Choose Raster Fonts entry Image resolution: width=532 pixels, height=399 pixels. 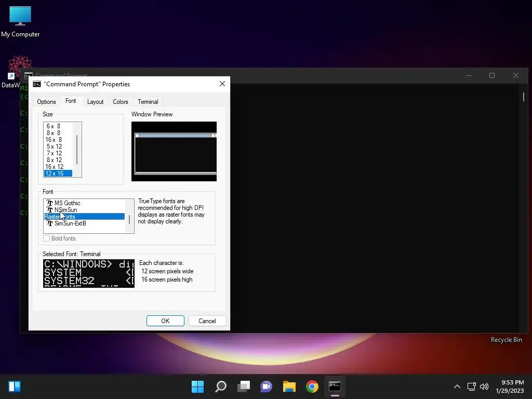[x=84, y=217]
